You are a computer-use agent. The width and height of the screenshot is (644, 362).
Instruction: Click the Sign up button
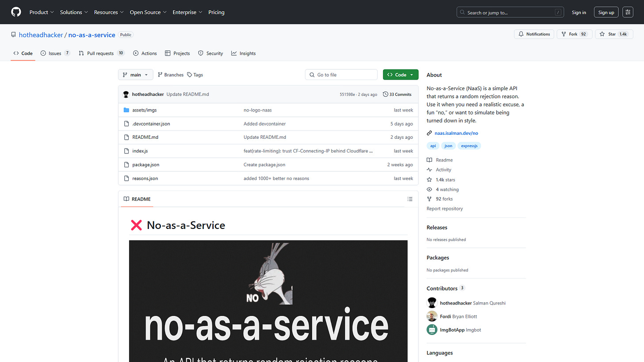(x=606, y=12)
